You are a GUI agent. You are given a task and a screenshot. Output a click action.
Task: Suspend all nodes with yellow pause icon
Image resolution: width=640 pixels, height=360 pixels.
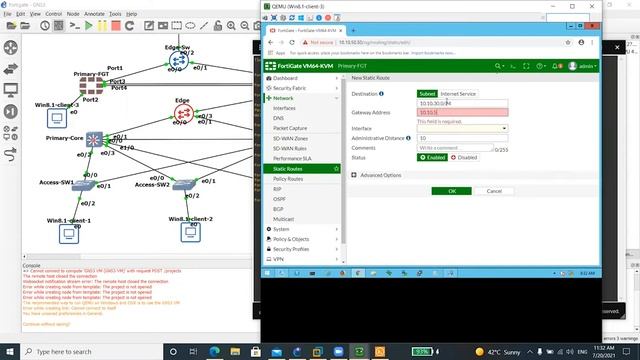tap(102, 26)
